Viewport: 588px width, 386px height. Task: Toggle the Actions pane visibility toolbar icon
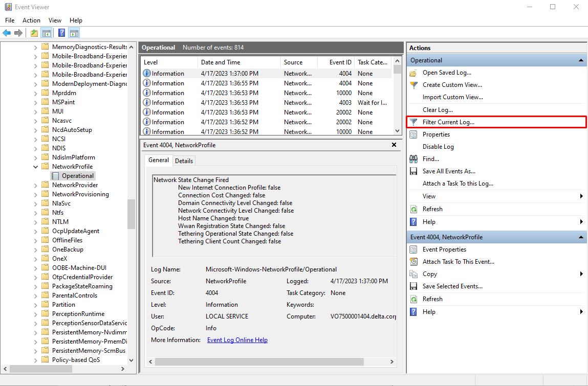coord(73,32)
